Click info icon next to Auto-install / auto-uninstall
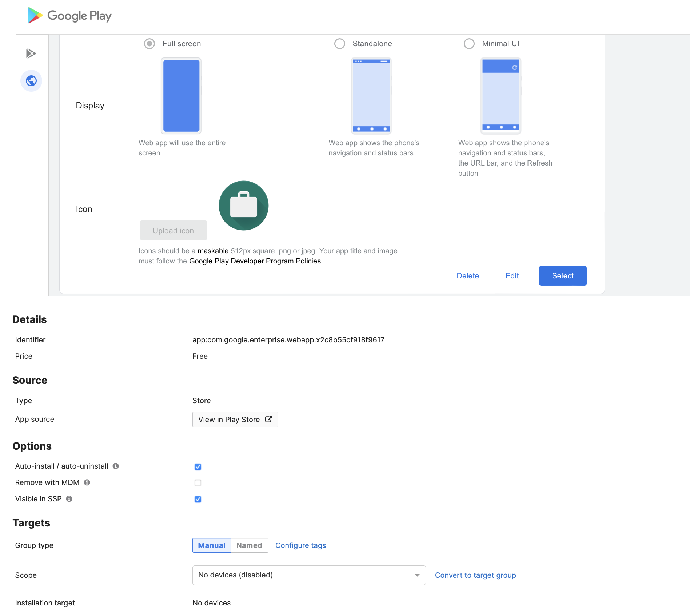690x616 pixels. tap(116, 466)
